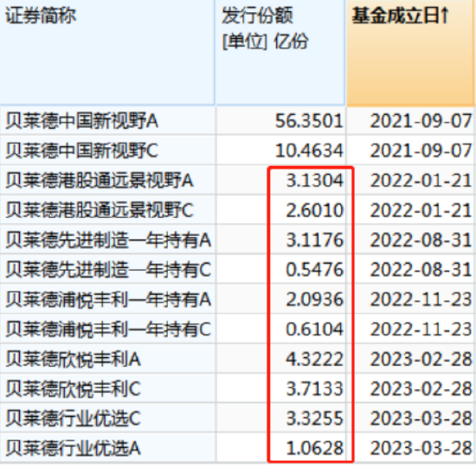This screenshot has width=476, height=467.
Task: Click share value 3.3255
Action: point(315,419)
